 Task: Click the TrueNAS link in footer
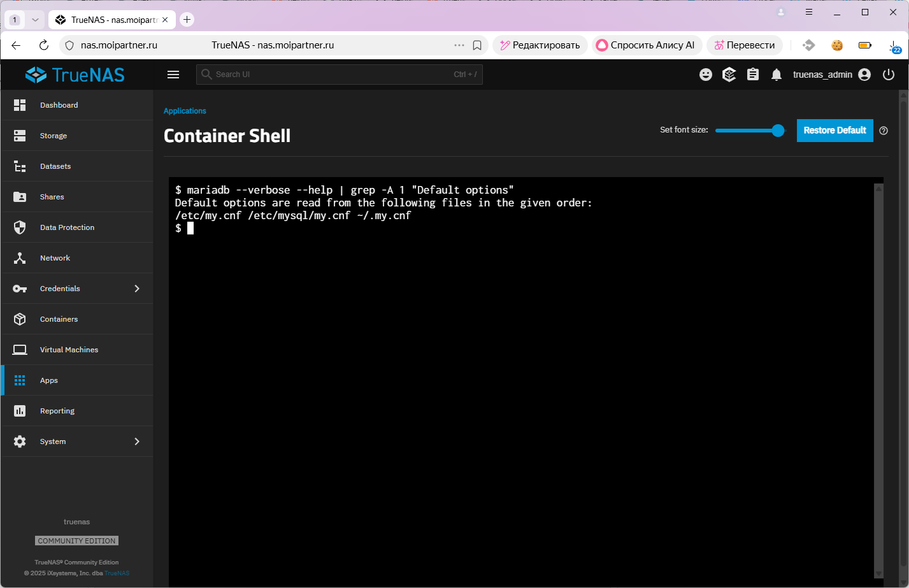[x=117, y=573]
